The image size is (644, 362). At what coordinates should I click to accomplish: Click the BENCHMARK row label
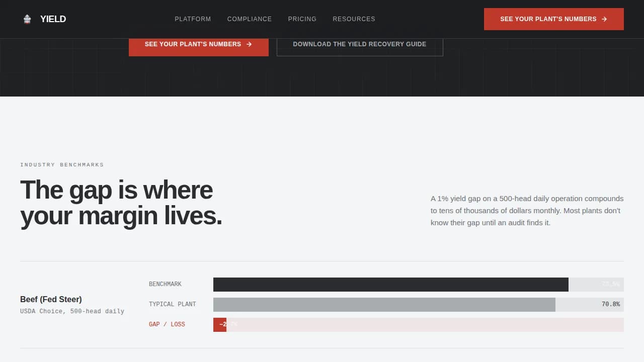[x=165, y=284]
